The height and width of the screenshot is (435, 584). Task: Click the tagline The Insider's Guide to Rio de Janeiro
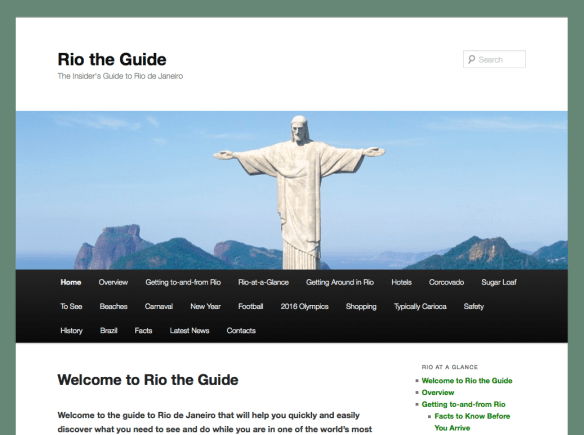120,76
